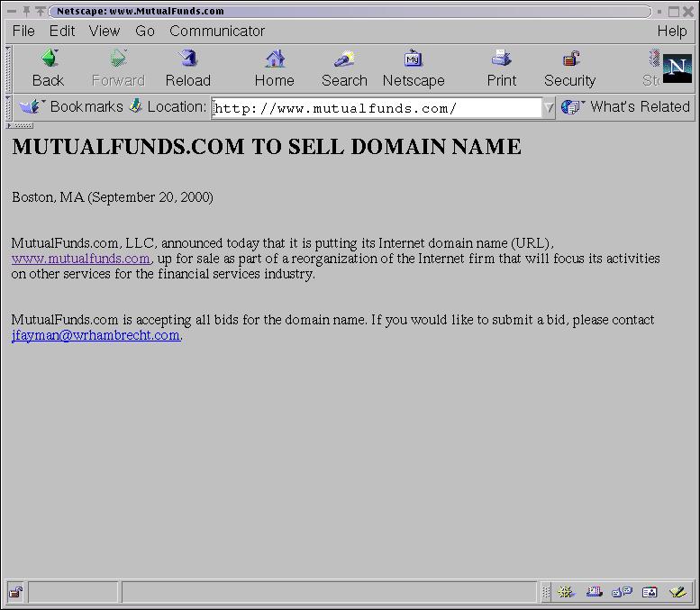Open the Communicator menu

[217, 31]
